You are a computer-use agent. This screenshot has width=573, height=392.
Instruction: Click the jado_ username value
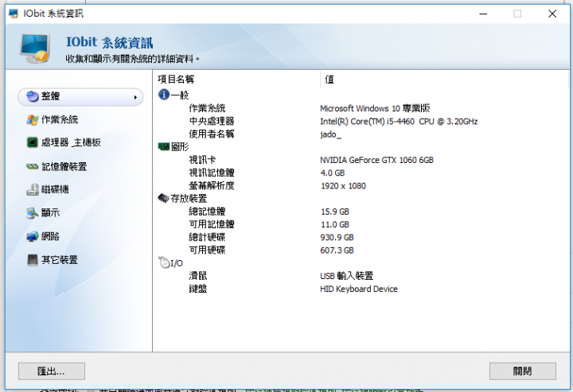tap(330, 134)
